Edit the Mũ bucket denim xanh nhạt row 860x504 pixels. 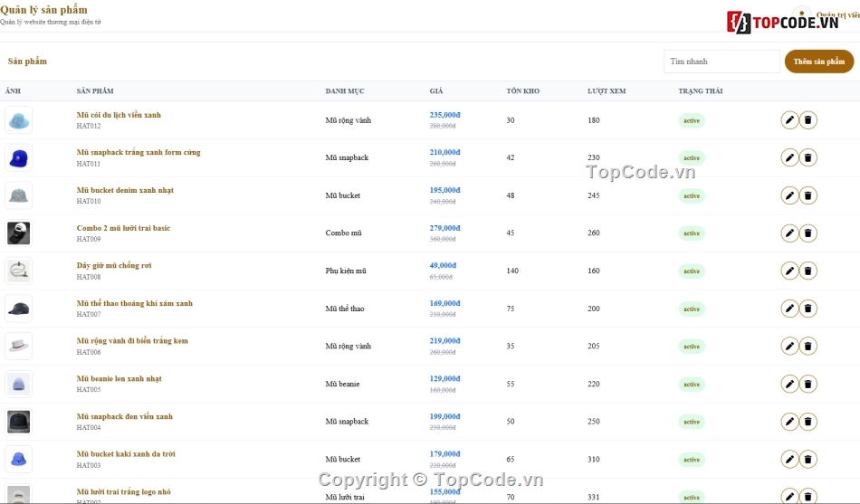pos(789,195)
